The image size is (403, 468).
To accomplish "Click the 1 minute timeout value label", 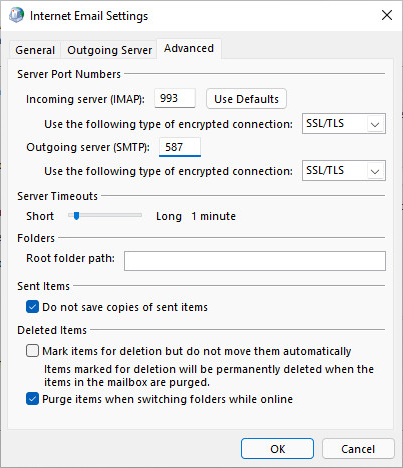I will 213,216.
